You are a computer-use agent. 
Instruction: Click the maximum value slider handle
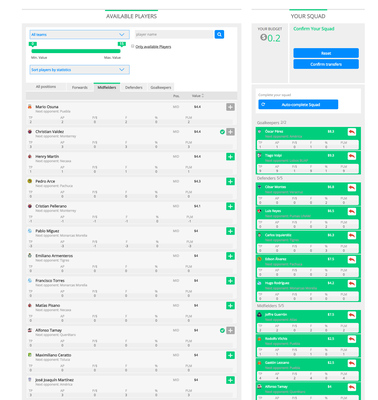pyautogui.click(x=122, y=44)
